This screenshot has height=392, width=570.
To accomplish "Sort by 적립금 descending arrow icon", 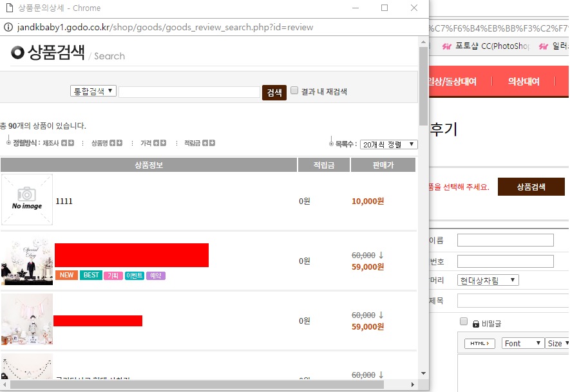I will [x=213, y=143].
